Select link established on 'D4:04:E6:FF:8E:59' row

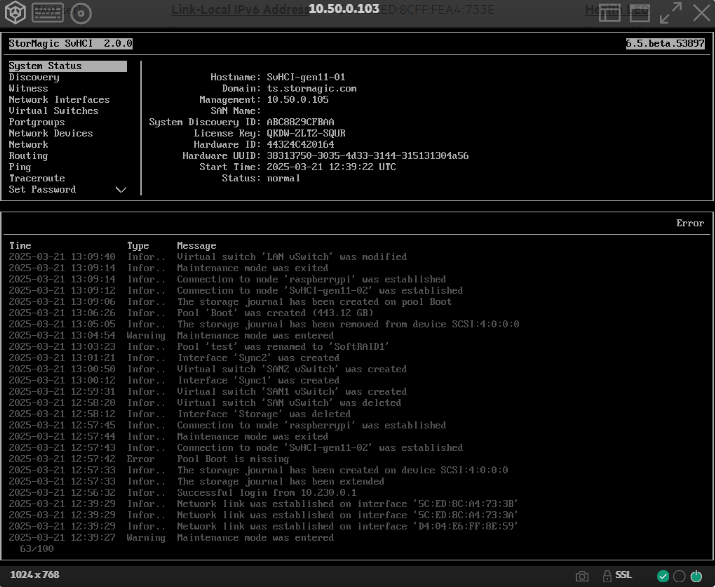click(x=263, y=526)
